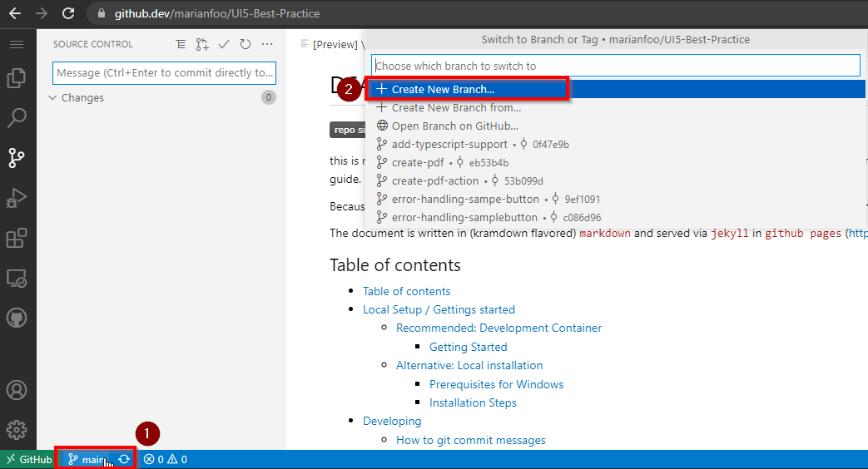Toggle view as tree in Source Control

181,44
